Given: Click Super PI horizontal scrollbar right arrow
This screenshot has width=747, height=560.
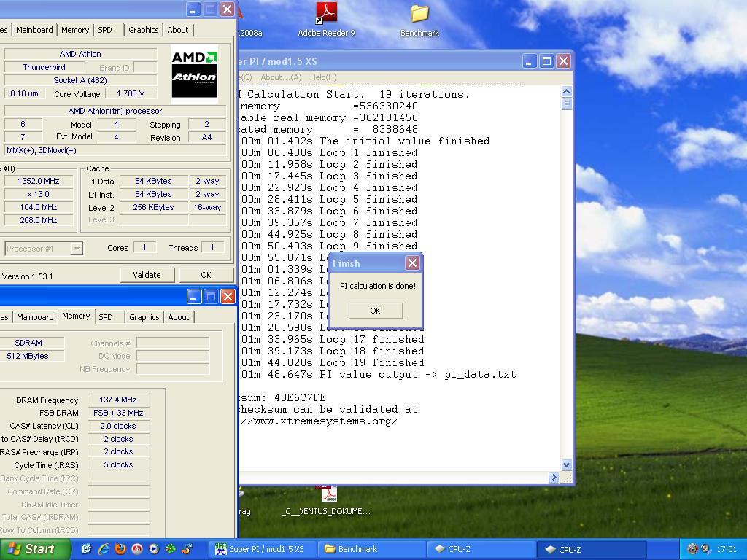Looking at the screenshot, I should click(554, 477).
